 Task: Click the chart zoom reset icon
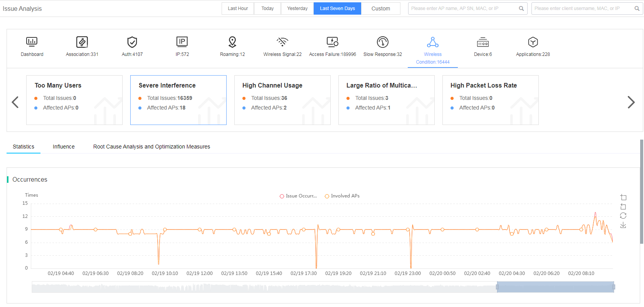point(623,207)
